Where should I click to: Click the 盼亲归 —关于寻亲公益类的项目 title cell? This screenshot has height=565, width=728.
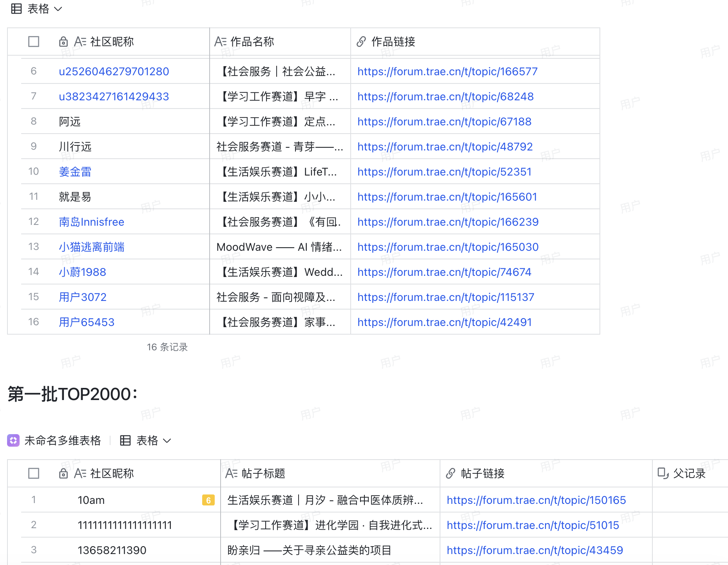(x=330, y=550)
